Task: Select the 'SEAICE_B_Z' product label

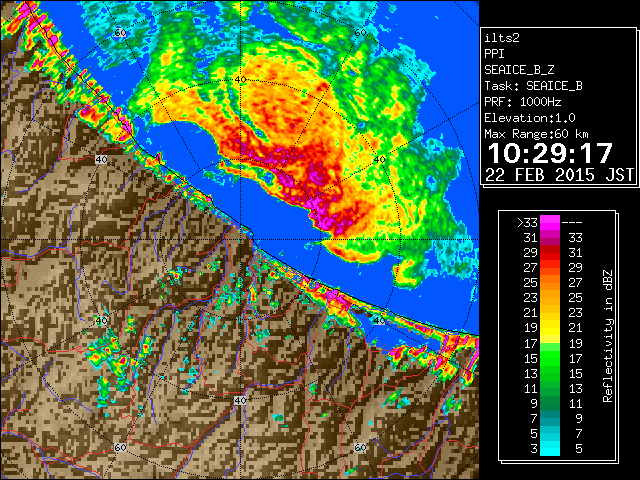Action: point(519,70)
